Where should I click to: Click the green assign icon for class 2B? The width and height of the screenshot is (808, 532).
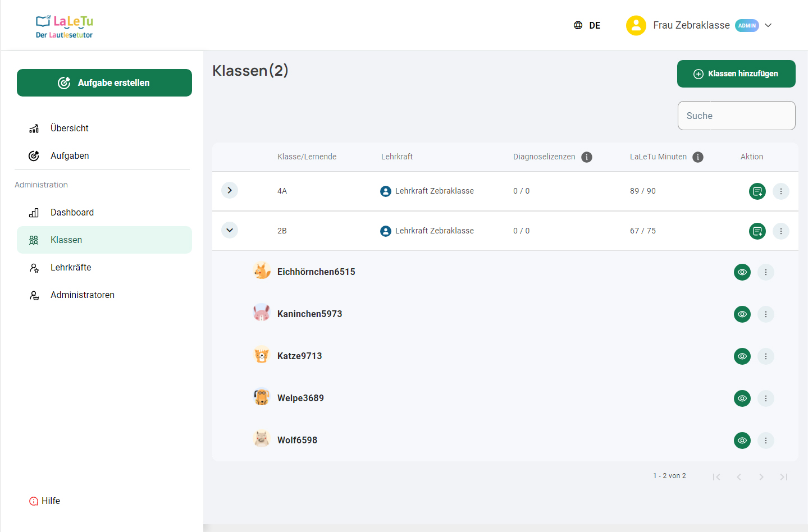pyautogui.click(x=757, y=231)
